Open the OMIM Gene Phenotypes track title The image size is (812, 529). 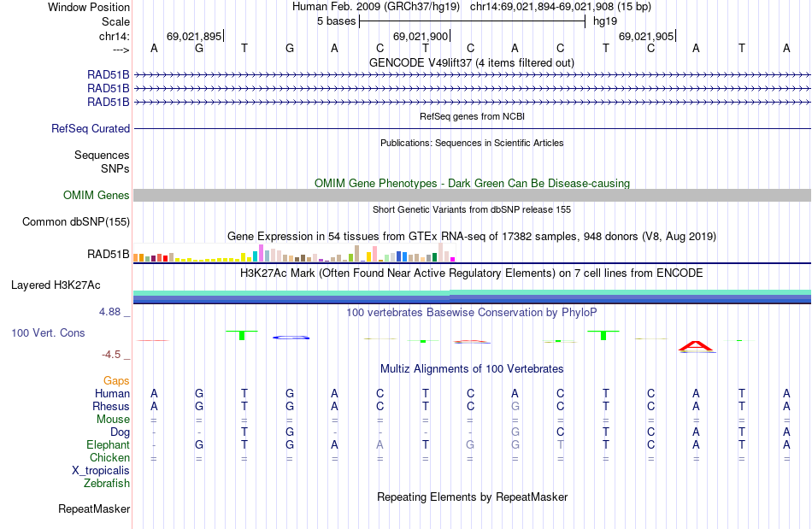pos(472,183)
